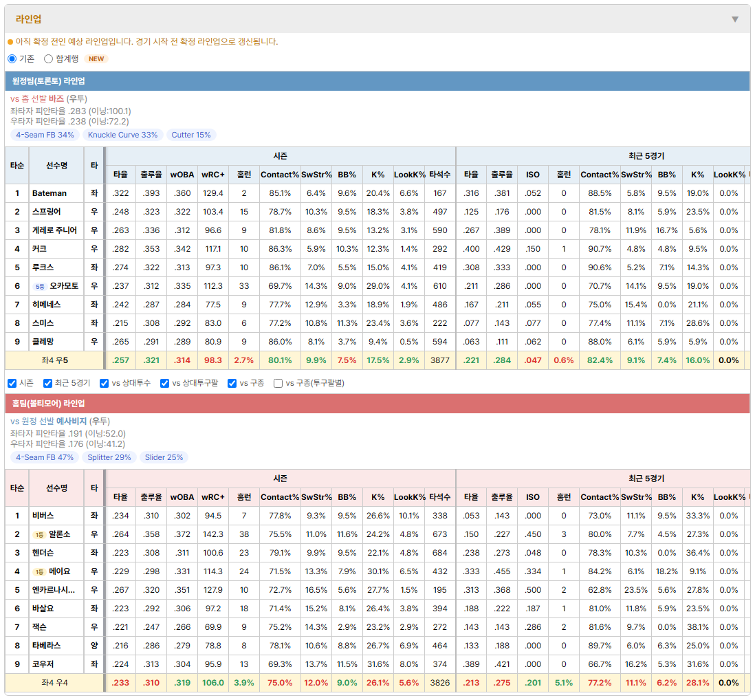755x700 pixels.
Task: Click the wRC+ header in the Toronto table
Action: coord(213,175)
